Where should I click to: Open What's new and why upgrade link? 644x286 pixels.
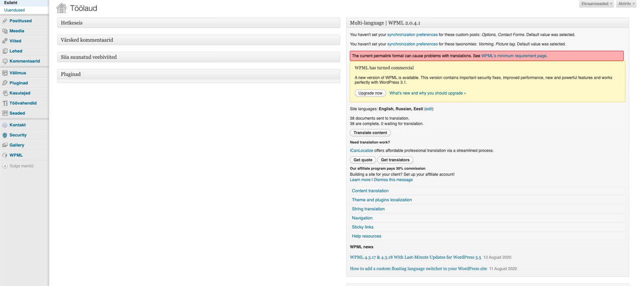click(x=428, y=93)
